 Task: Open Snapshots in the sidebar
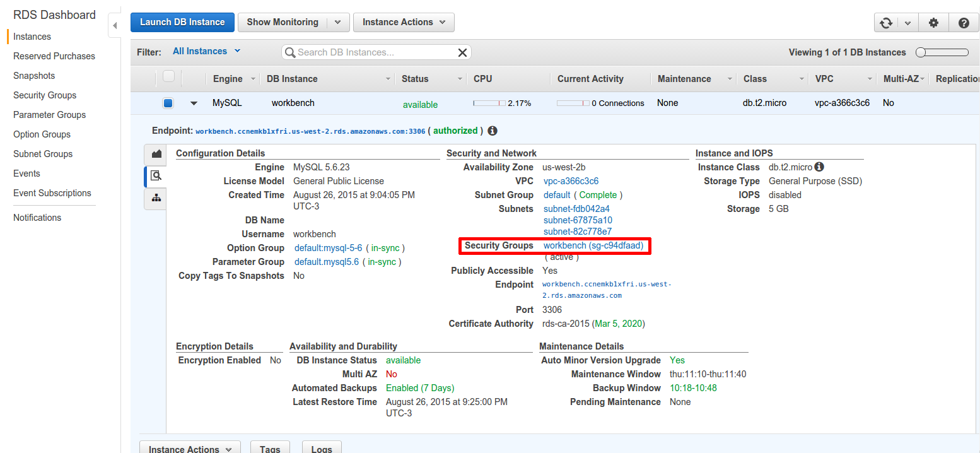coord(34,76)
